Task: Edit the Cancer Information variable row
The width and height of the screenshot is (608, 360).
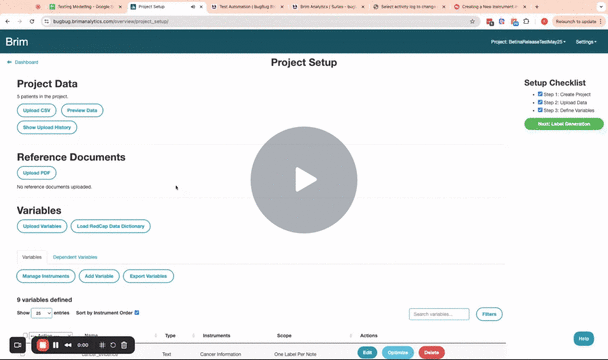Action: 367,353
